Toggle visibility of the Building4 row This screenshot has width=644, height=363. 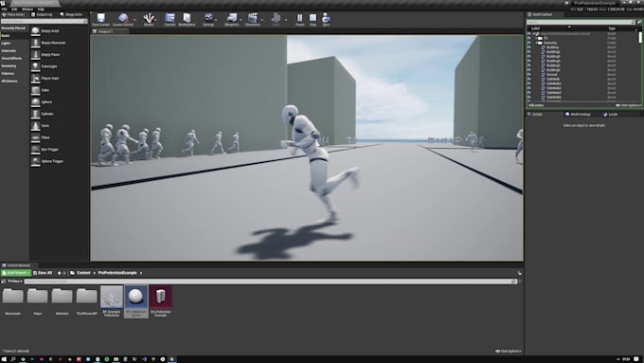[529, 61]
